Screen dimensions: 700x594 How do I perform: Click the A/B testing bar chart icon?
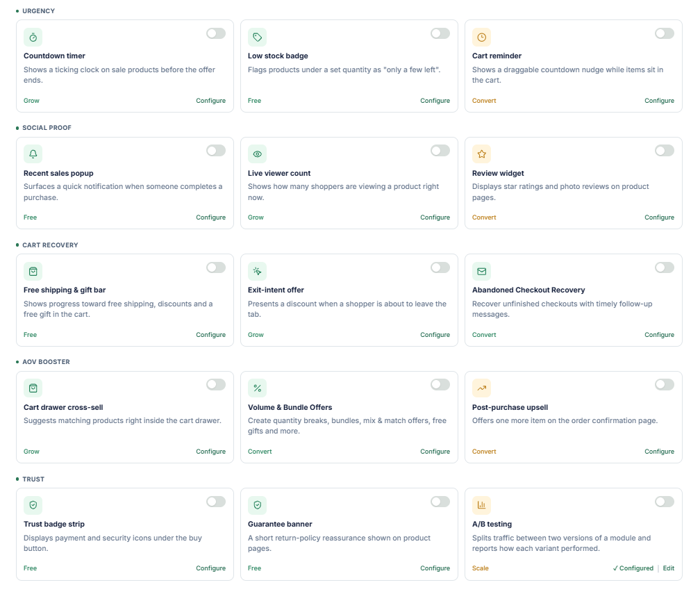[x=482, y=505]
